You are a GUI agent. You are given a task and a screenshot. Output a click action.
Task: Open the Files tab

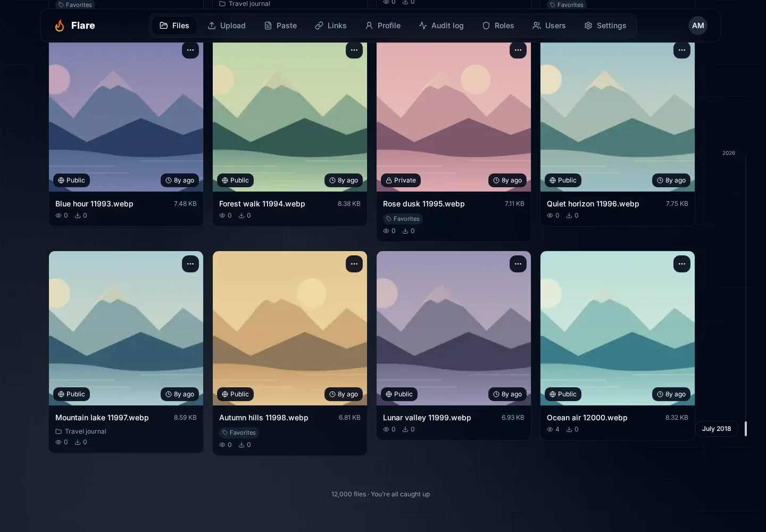pyautogui.click(x=174, y=26)
